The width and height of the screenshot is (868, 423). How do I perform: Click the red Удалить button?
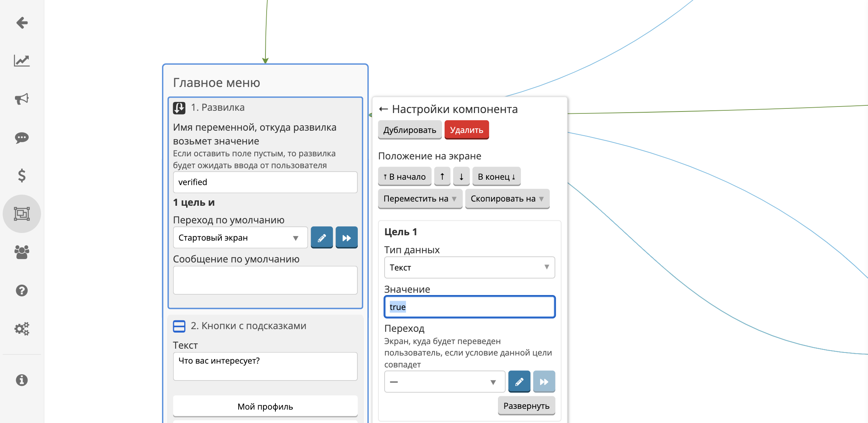point(467,130)
